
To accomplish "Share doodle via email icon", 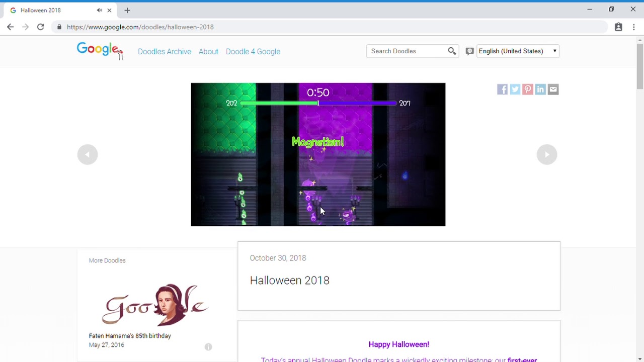I will pyautogui.click(x=553, y=89).
